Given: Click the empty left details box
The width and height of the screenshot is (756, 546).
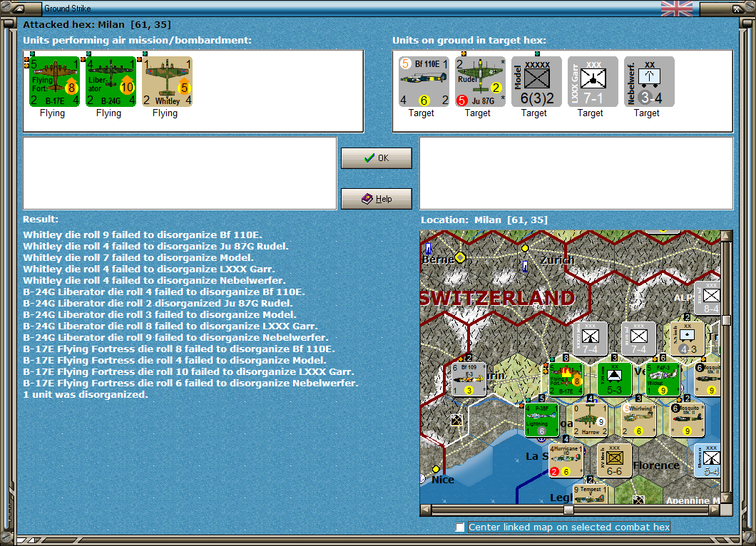Looking at the screenshot, I should [x=180, y=173].
